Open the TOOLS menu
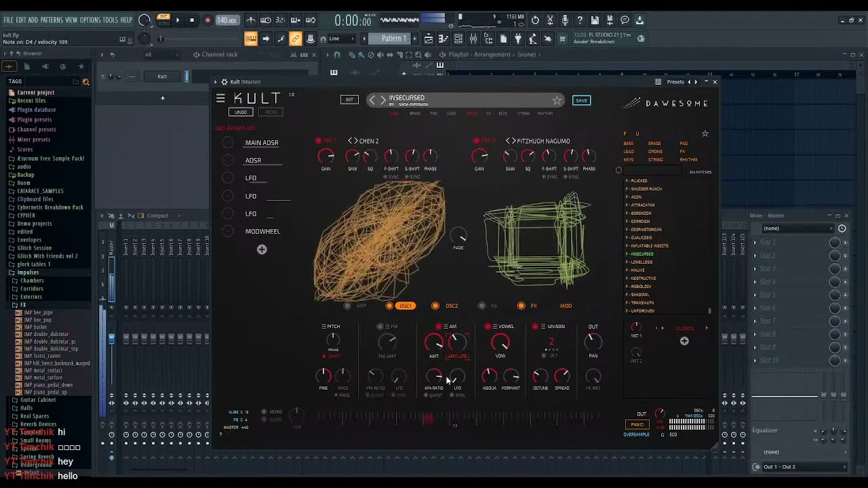The height and width of the screenshot is (488, 868). (111, 20)
